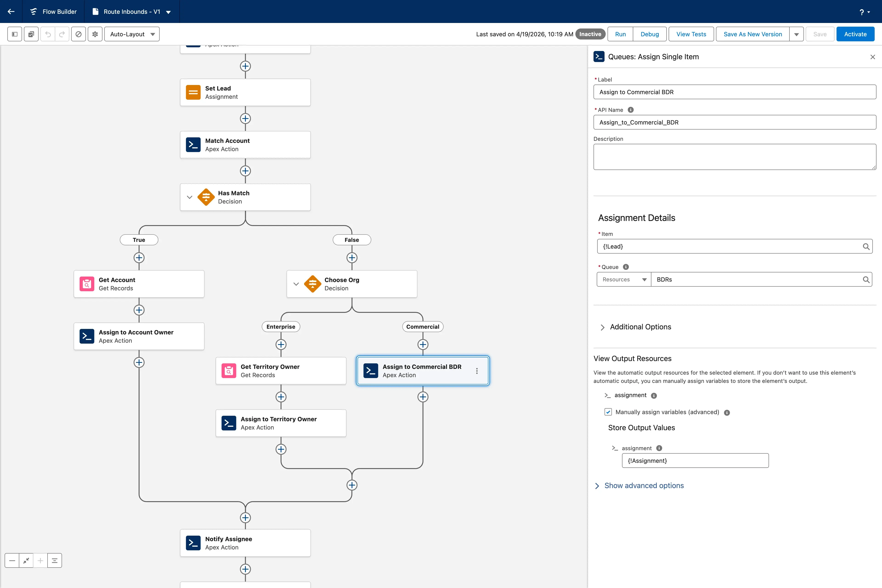Image resolution: width=882 pixels, height=588 pixels.
Task: Click the Run button
Action: 620,34
